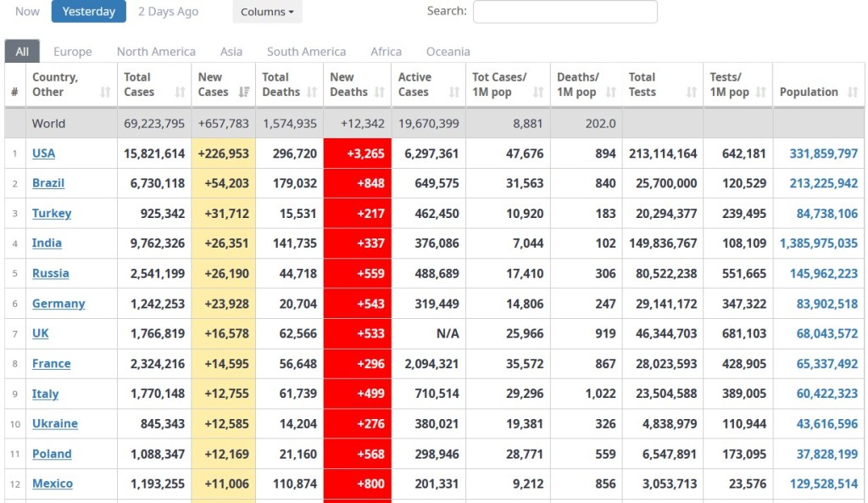Sort Active Cases column via arrows icon

click(454, 92)
